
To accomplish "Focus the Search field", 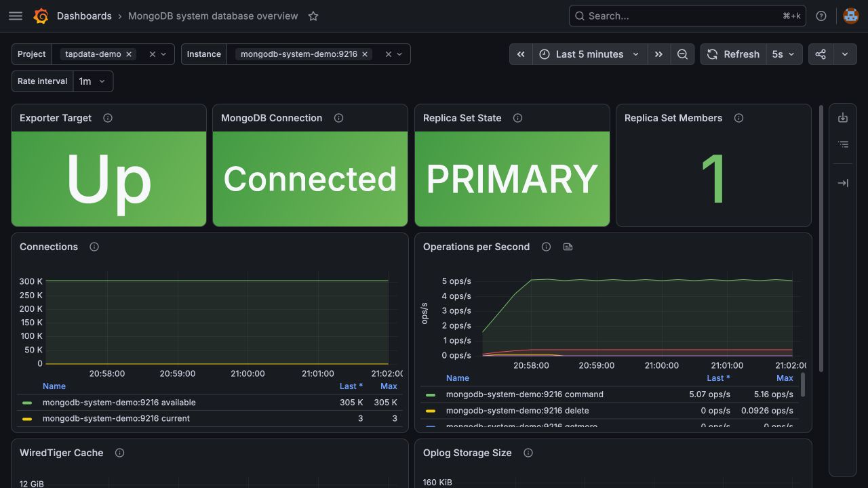I will 687,16.
